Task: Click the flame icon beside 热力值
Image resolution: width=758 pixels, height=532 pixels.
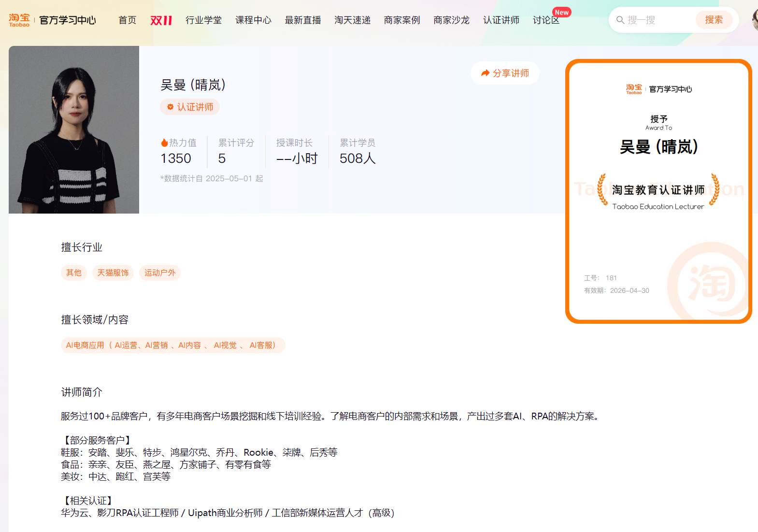Action: tap(164, 143)
